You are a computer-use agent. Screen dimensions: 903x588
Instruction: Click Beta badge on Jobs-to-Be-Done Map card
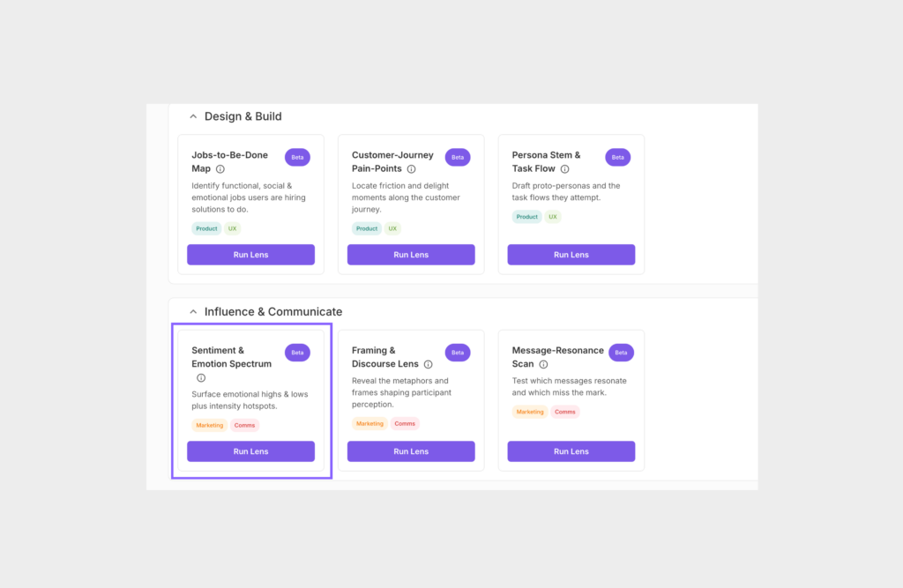pyautogui.click(x=297, y=157)
